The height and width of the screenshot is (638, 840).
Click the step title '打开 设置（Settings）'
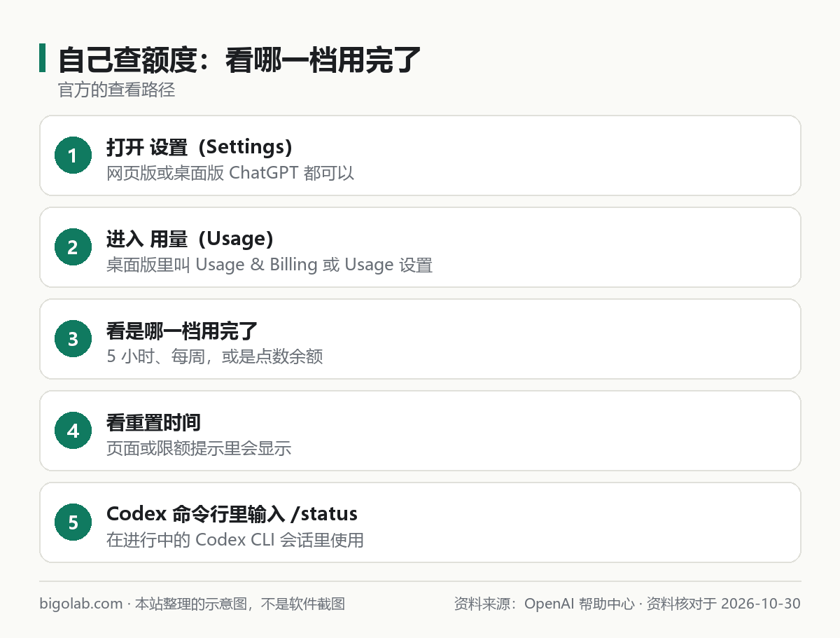[x=199, y=147]
